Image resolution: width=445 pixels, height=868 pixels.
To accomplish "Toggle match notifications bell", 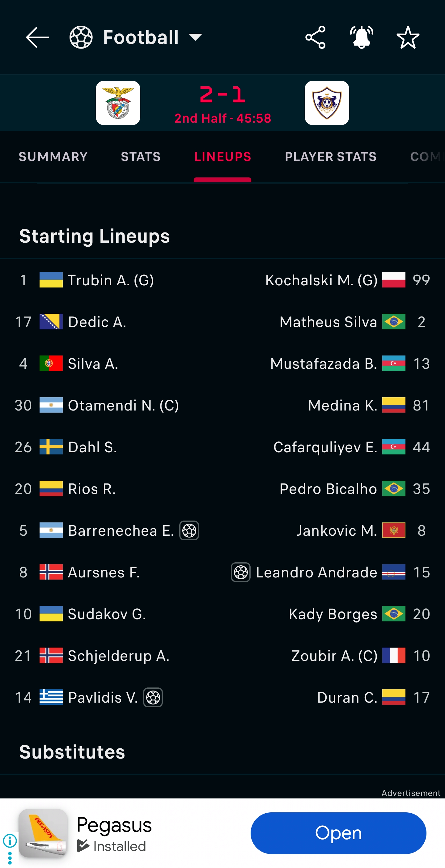I will coord(362,37).
